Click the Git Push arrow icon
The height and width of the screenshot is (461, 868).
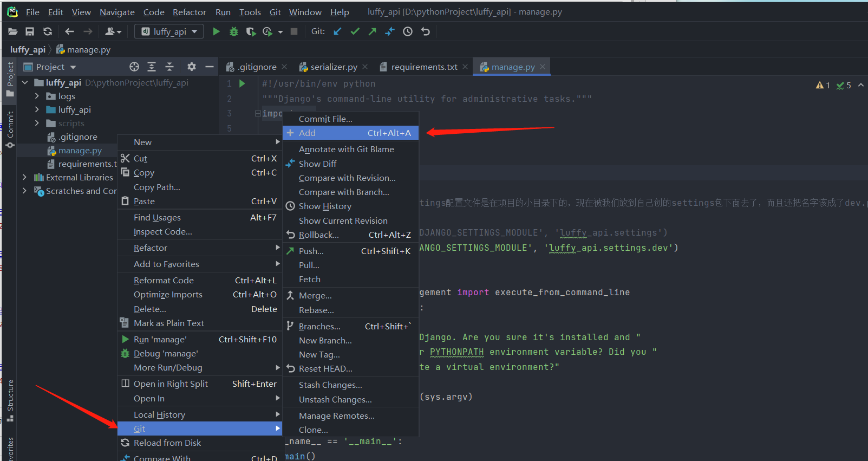tap(373, 31)
